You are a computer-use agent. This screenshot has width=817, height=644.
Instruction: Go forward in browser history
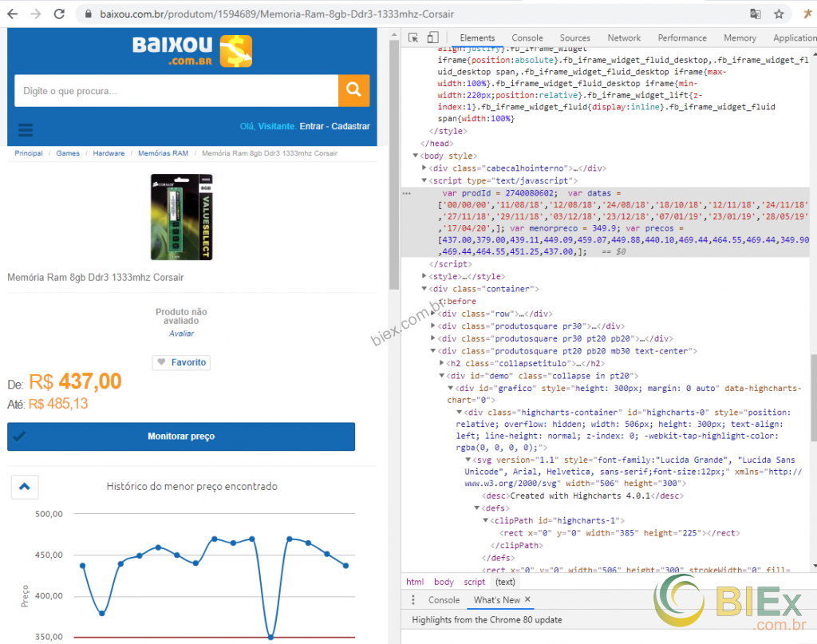[36, 14]
